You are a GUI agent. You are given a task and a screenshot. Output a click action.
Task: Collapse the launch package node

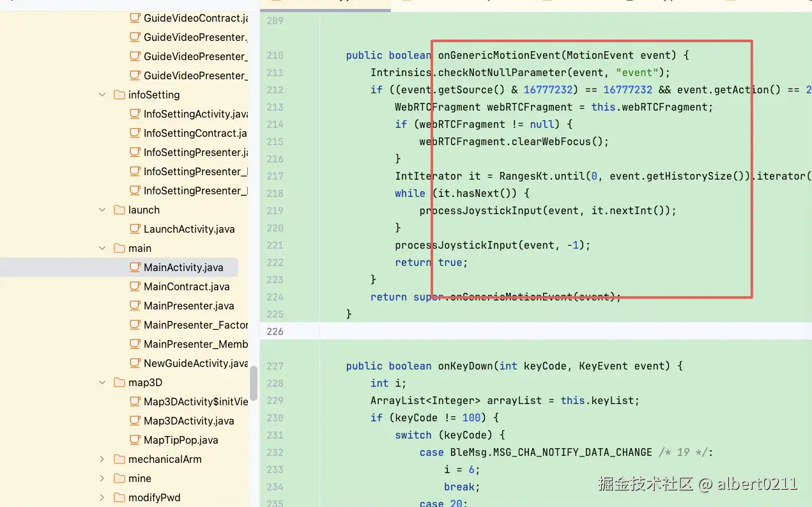(102, 210)
